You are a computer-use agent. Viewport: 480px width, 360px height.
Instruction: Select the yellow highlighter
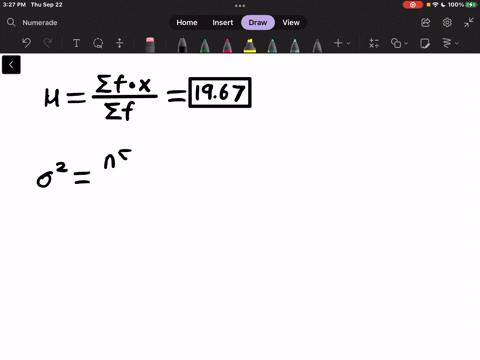click(250, 45)
